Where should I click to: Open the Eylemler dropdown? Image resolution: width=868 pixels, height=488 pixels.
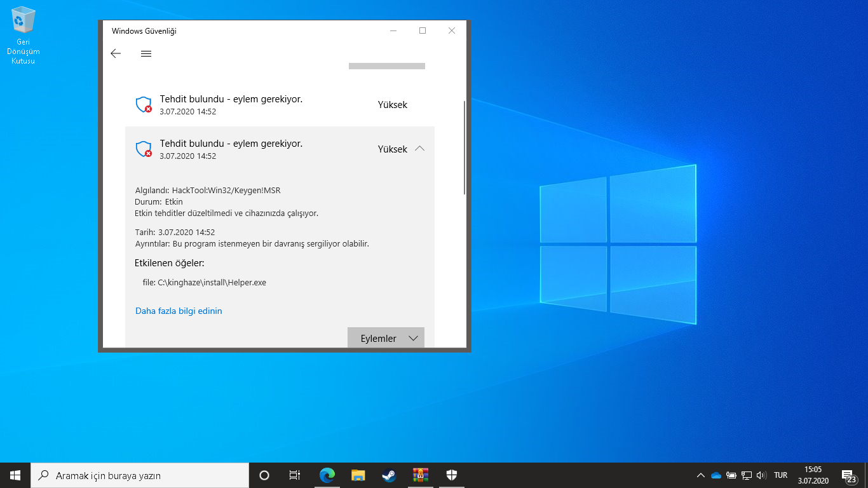tap(386, 338)
